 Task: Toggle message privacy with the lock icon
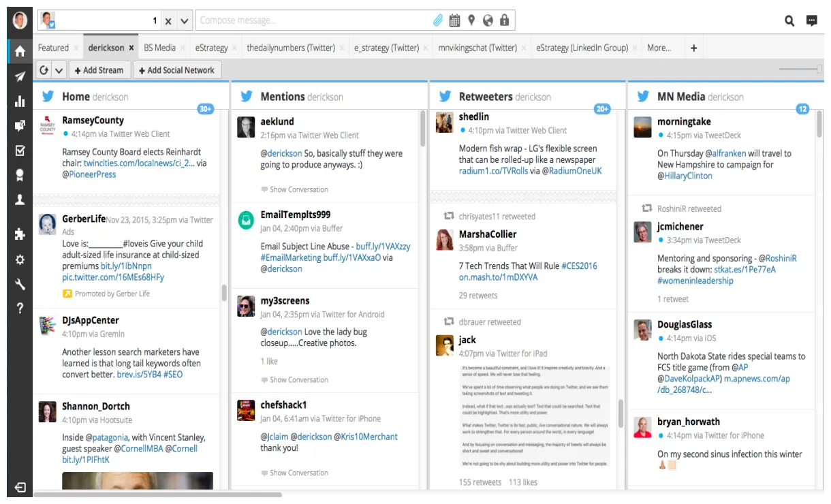(504, 20)
